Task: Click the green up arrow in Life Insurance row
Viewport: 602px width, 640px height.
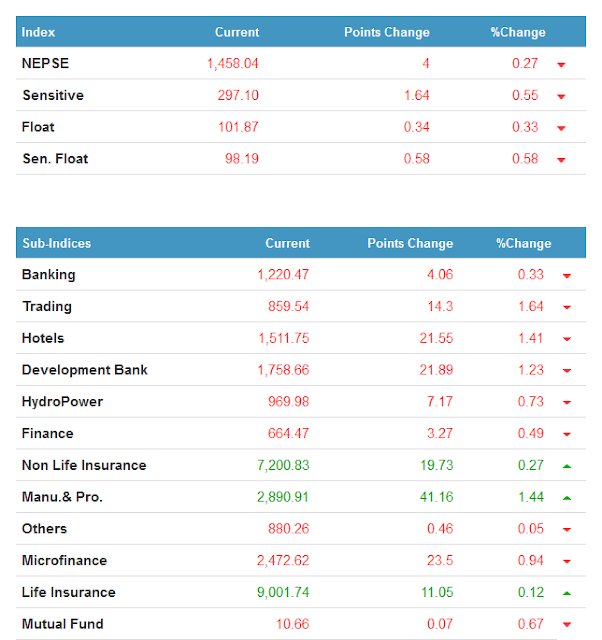Action: coord(567,593)
